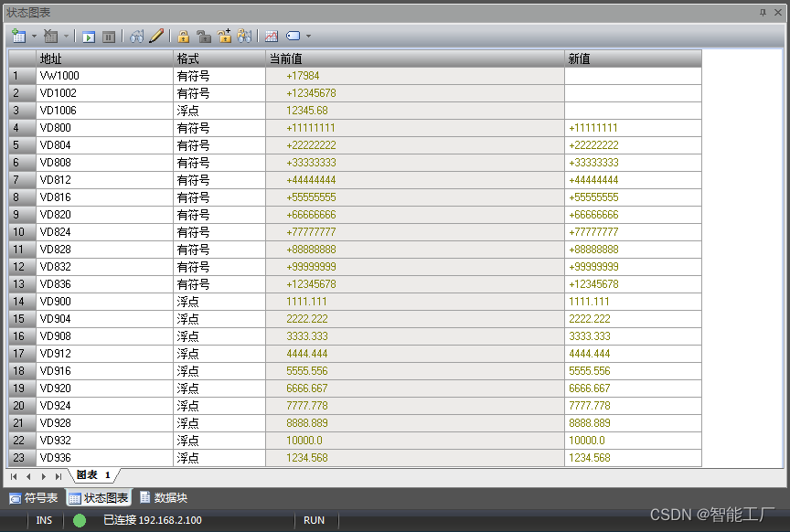The width and height of the screenshot is (790, 532).
Task: Click the 当前值 column header
Action: [x=414, y=59]
